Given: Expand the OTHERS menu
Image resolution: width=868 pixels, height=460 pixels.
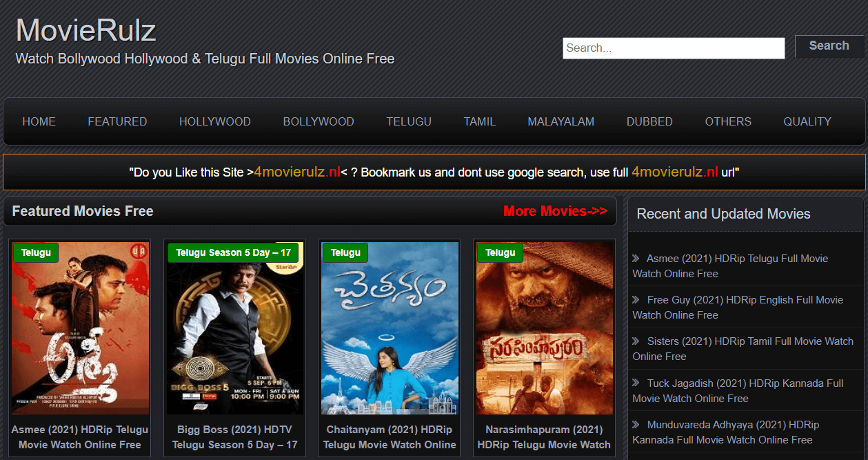Looking at the screenshot, I should click(727, 121).
